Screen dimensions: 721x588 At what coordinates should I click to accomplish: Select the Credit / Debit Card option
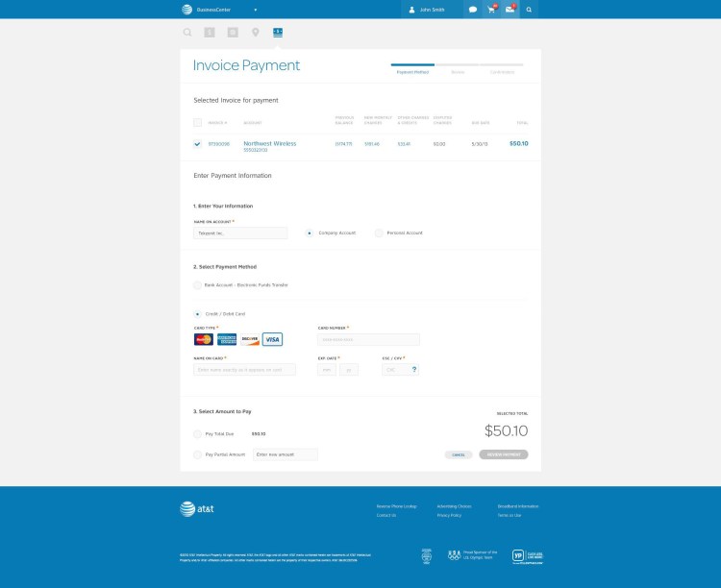point(198,314)
